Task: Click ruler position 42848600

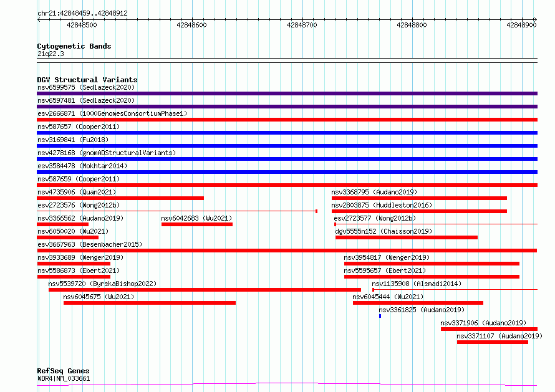Action: coord(191,25)
